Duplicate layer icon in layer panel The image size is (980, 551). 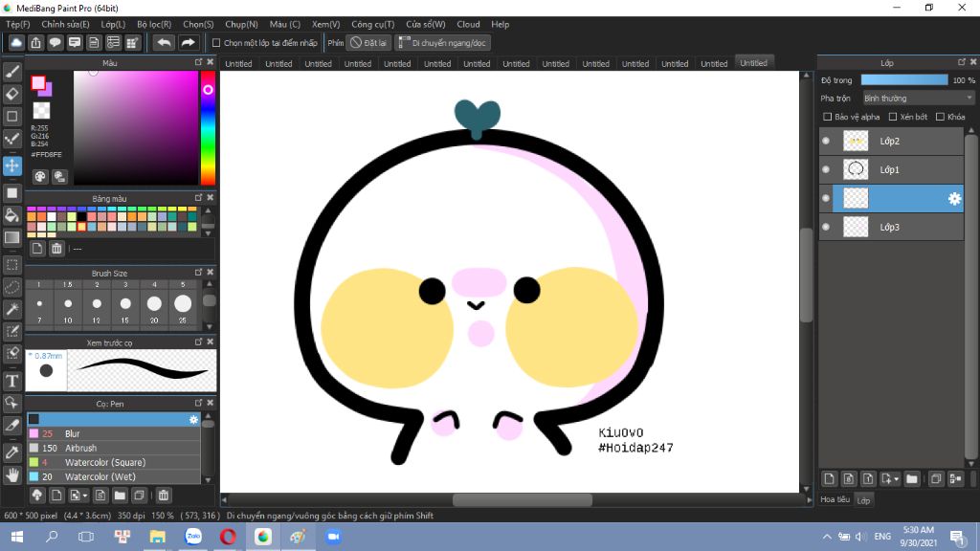pos(936,479)
